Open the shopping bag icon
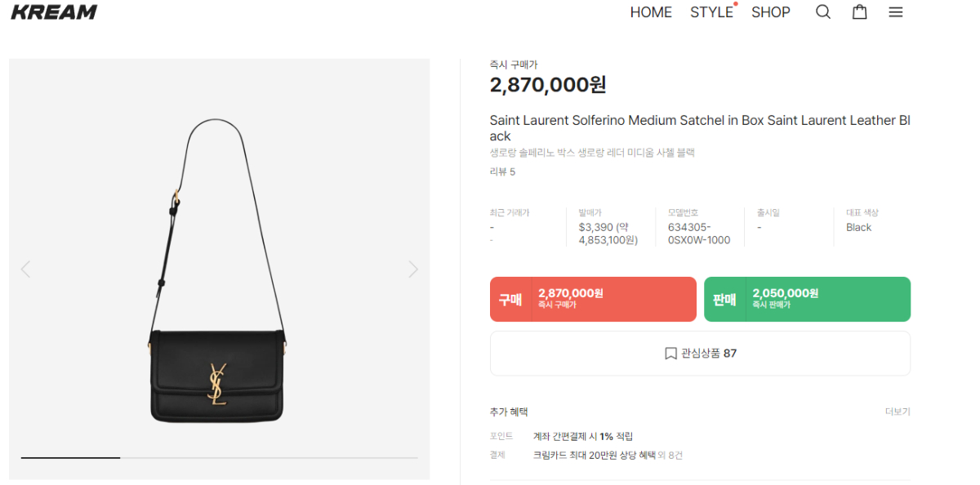Screen dimensions: 980x485 tap(859, 12)
